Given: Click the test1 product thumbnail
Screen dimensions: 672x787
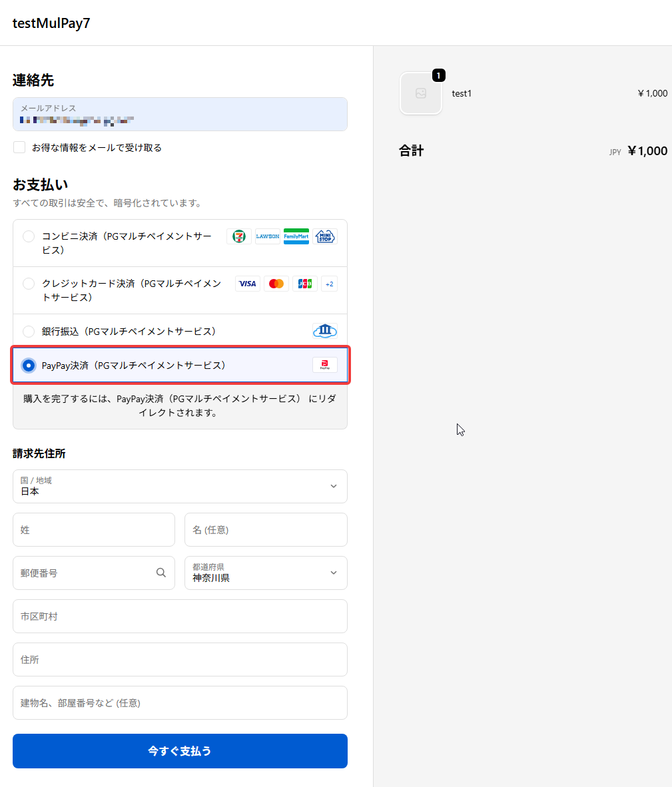Looking at the screenshot, I should point(420,93).
